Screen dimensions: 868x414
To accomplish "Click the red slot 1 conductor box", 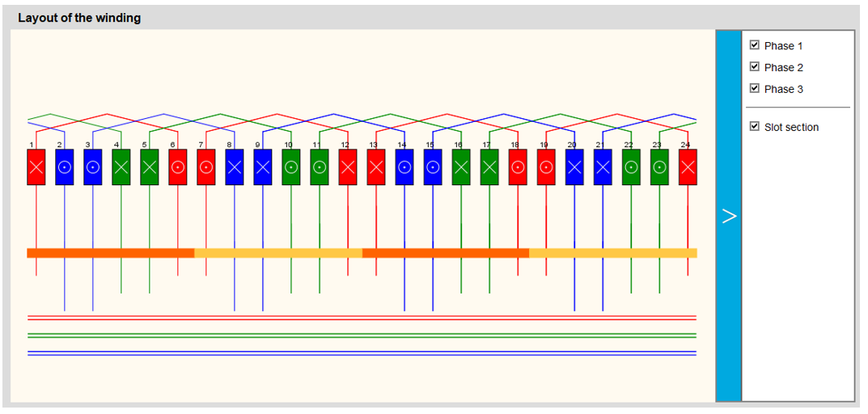I will pos(36,167).
